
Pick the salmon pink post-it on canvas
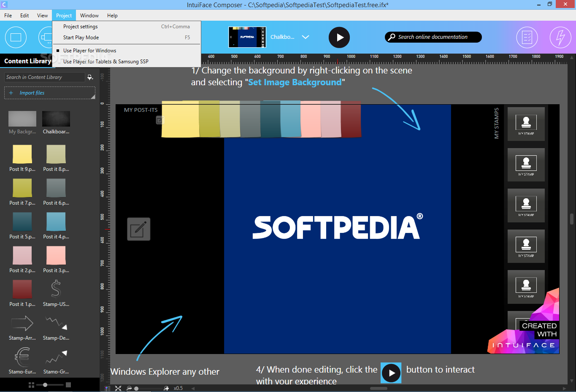311,119
